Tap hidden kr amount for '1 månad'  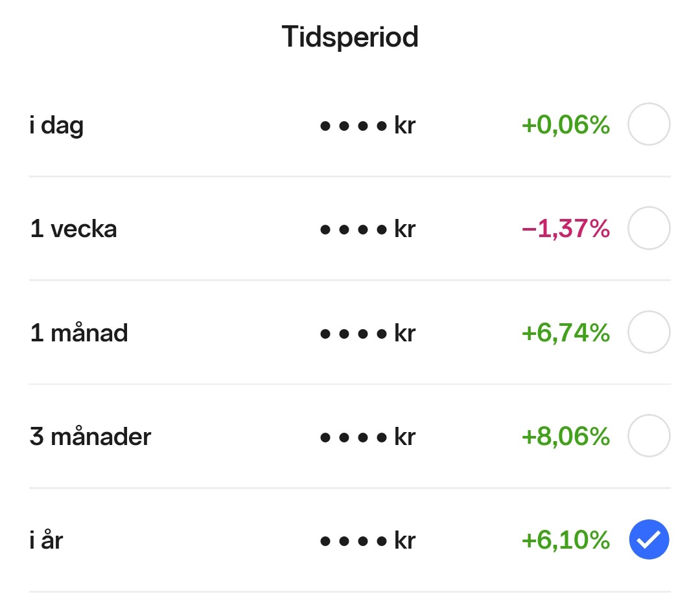tap(367, 333)
